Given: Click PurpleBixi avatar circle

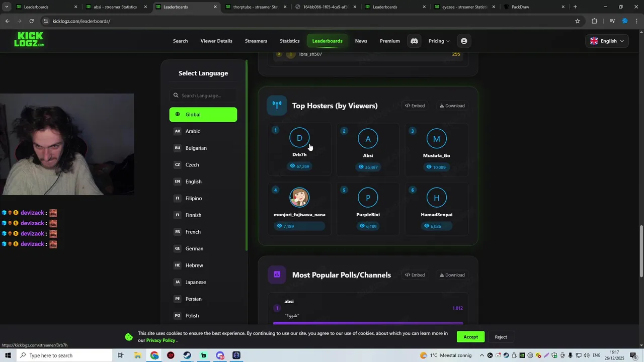Looking at the screenshot, I should tap(368, 198).
